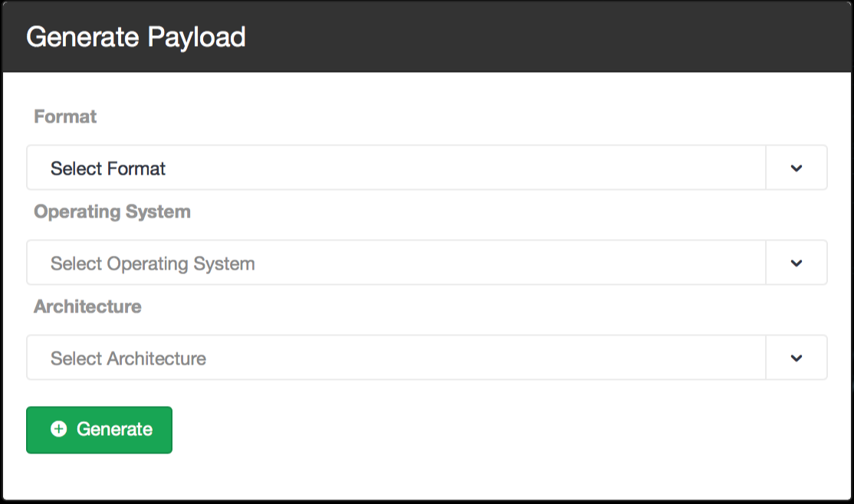Select the 'Select Operating System' placeholder text

153,264
